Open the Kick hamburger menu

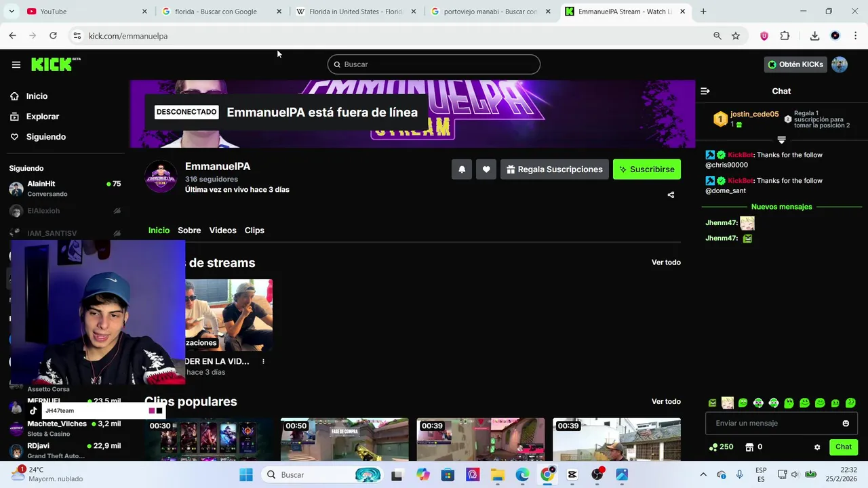16,64
